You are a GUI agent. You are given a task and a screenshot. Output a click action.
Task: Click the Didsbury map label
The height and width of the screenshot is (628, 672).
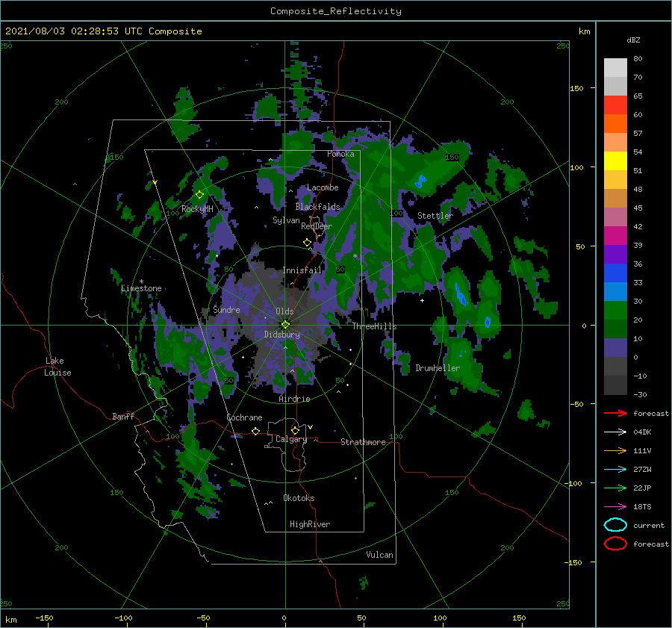pyautogui.click(x=282, y=335)
